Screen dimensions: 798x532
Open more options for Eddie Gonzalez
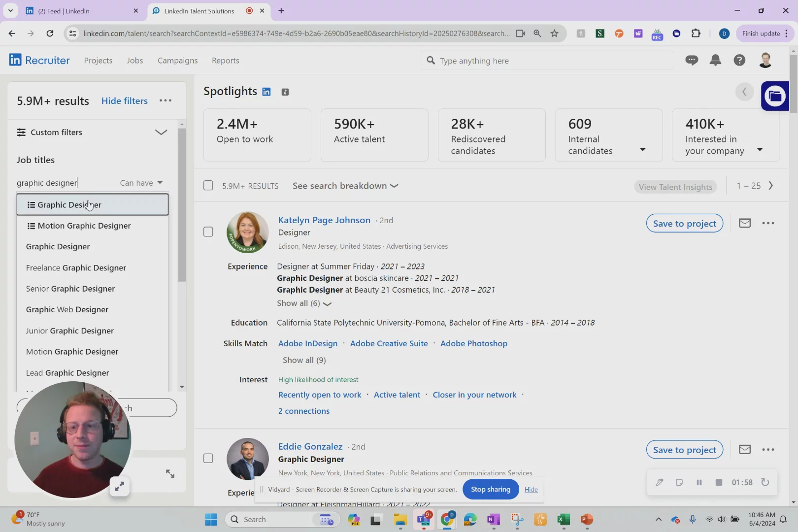click(x=768, y=450)
